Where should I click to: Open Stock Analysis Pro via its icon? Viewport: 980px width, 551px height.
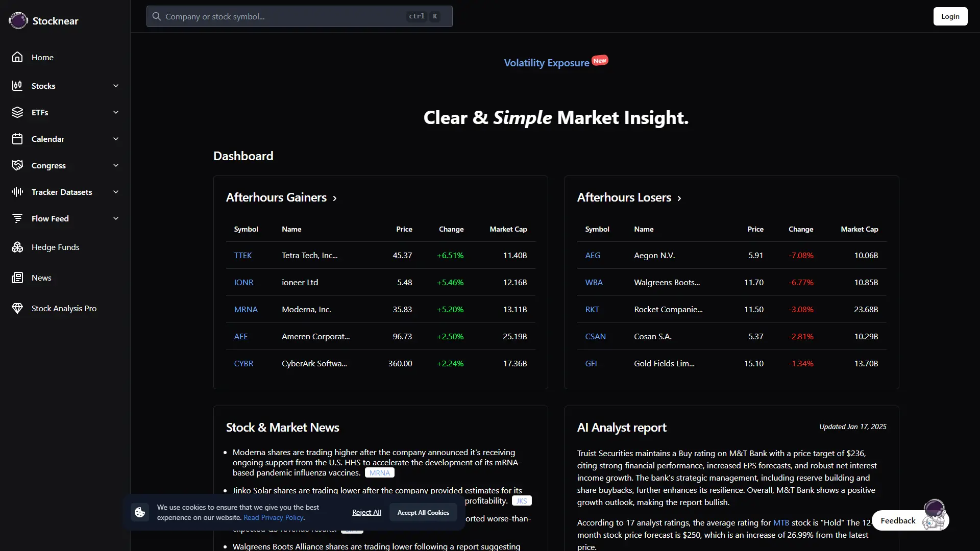click(x=17, y=308)
